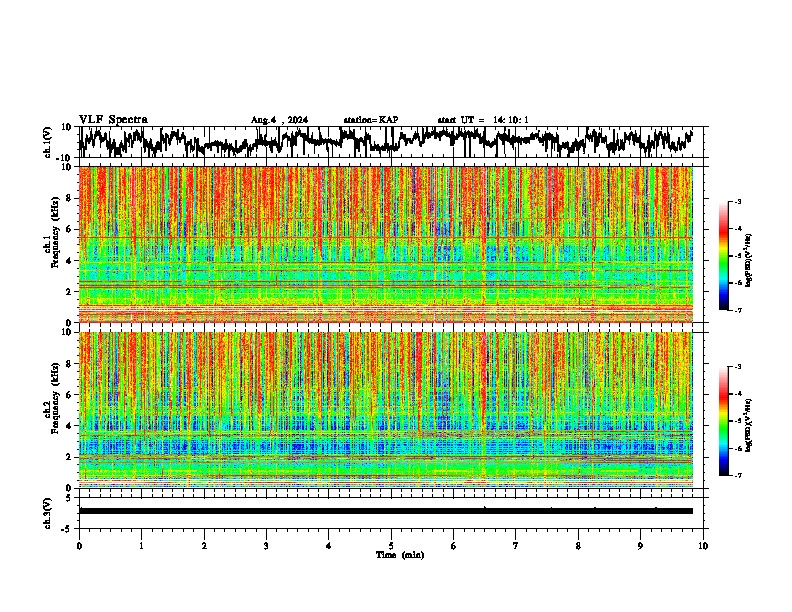Click the '-3' label on ch.2 colorbar
Viewport: 792px width, 612px height.
[x=738, y=367]
